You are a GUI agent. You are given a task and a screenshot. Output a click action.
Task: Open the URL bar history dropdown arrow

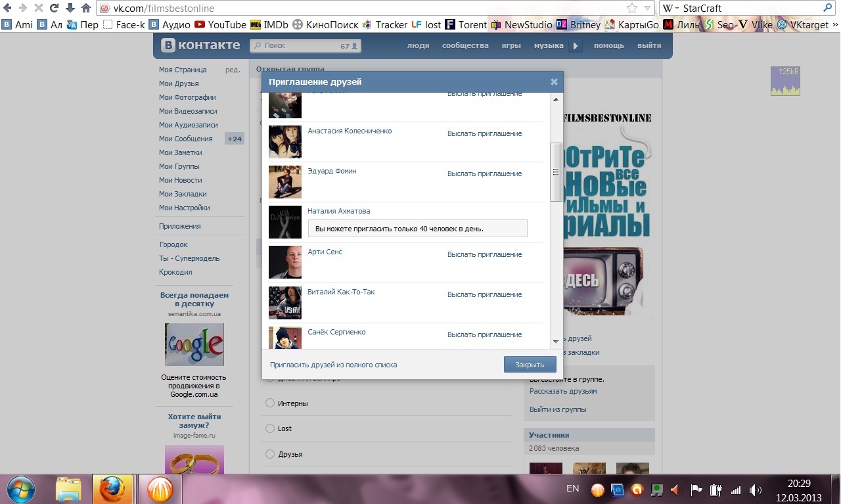click(x=647, y=8)
